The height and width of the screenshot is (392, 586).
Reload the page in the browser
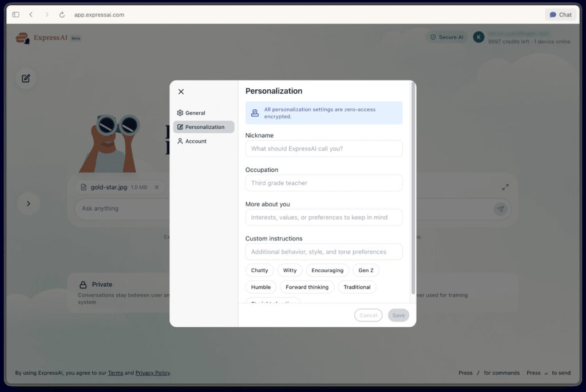click(62, 15)
